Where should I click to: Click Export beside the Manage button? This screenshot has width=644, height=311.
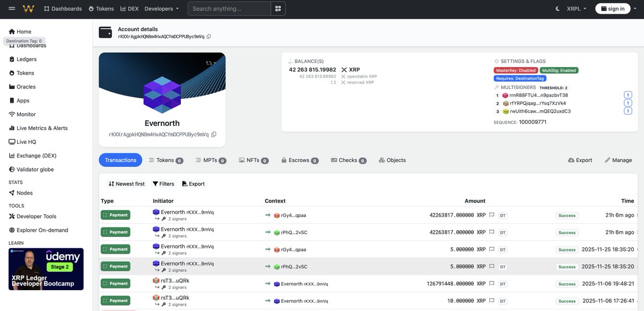[x=580, y=160]
